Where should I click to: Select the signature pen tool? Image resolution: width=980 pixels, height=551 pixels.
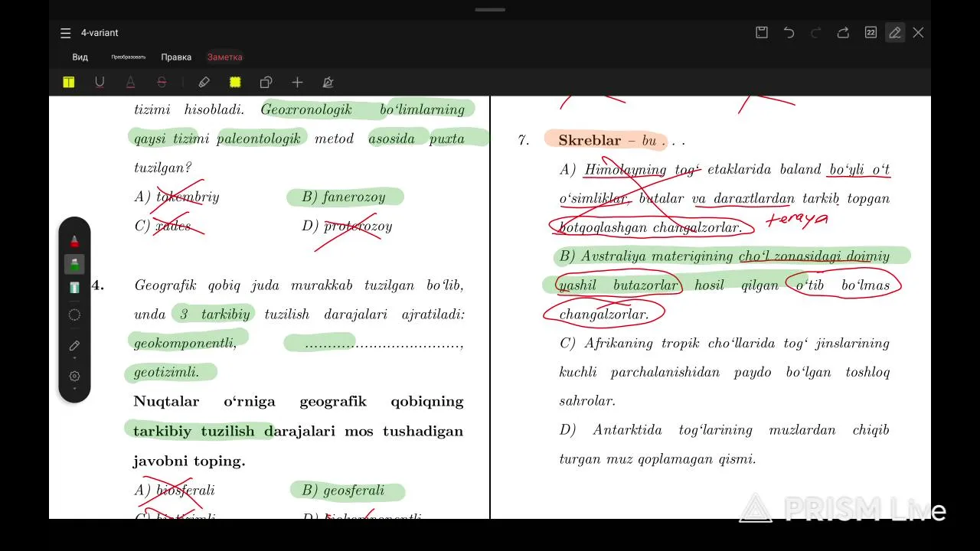tap(328, 83)
